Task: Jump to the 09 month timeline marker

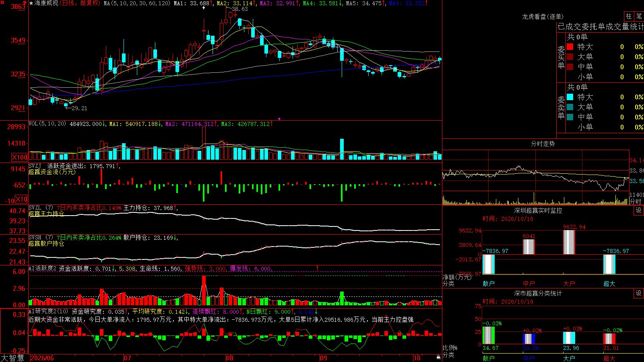Action: tap(324, 358)
